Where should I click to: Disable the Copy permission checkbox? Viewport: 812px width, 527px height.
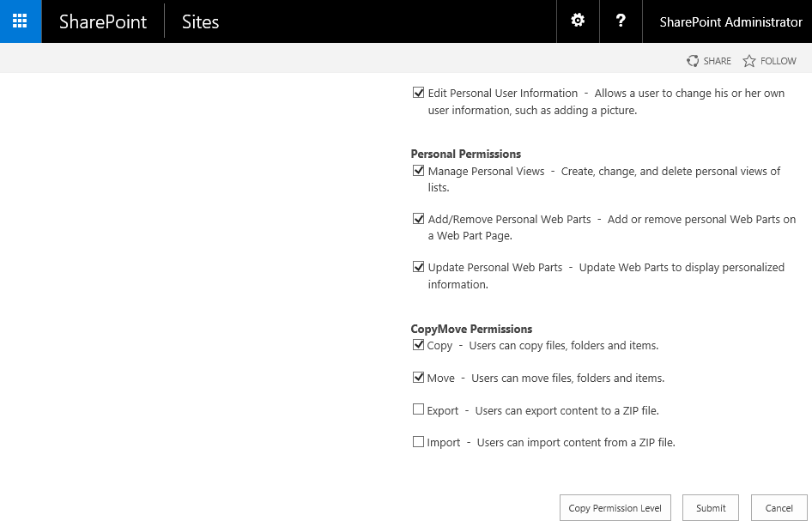point(419,345)
